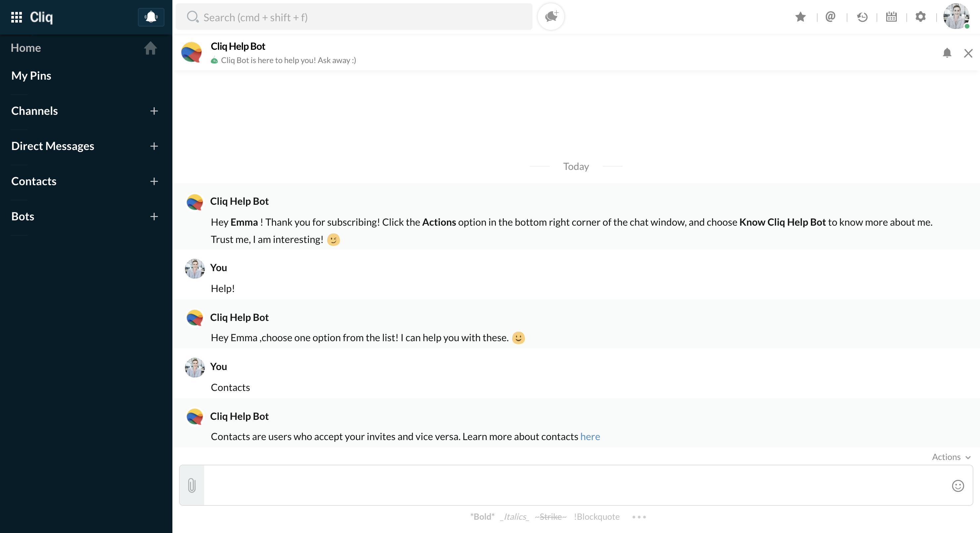Viewport: 980px width, 533px height.
Task: Go to Home
Action: click(x=26, y=47)
